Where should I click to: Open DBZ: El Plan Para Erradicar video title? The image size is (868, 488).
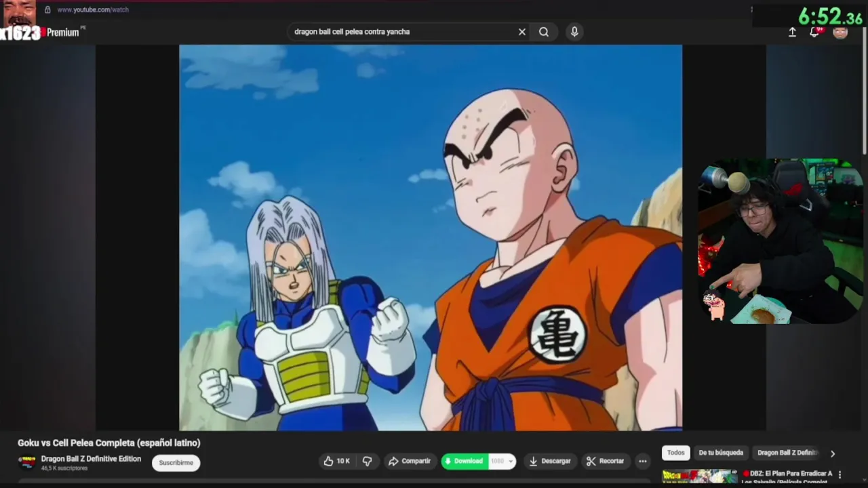point(787,477)
